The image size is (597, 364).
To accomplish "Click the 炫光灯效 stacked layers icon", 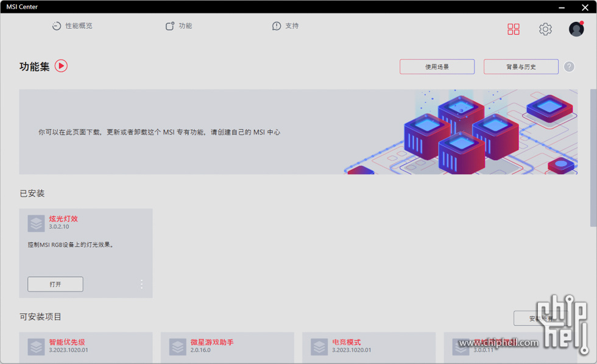I will pyautogui.click(x=36, y=223).
